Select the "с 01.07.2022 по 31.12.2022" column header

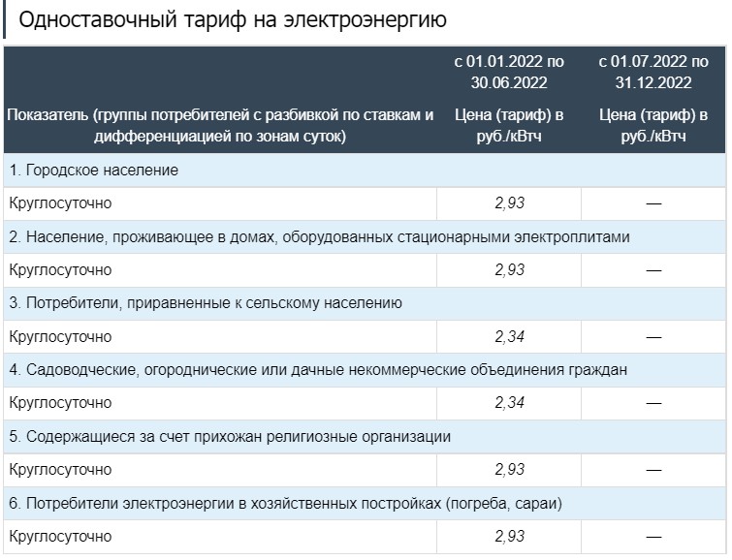coord(653,72)
